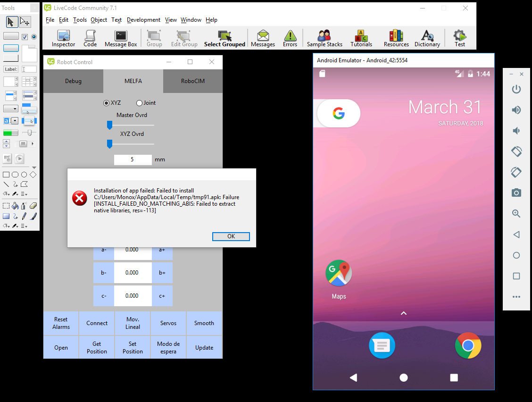The height and width of the screenshot is (402, 532).
Task: Switch to the Debug tab
Action: tap(73, 81)
